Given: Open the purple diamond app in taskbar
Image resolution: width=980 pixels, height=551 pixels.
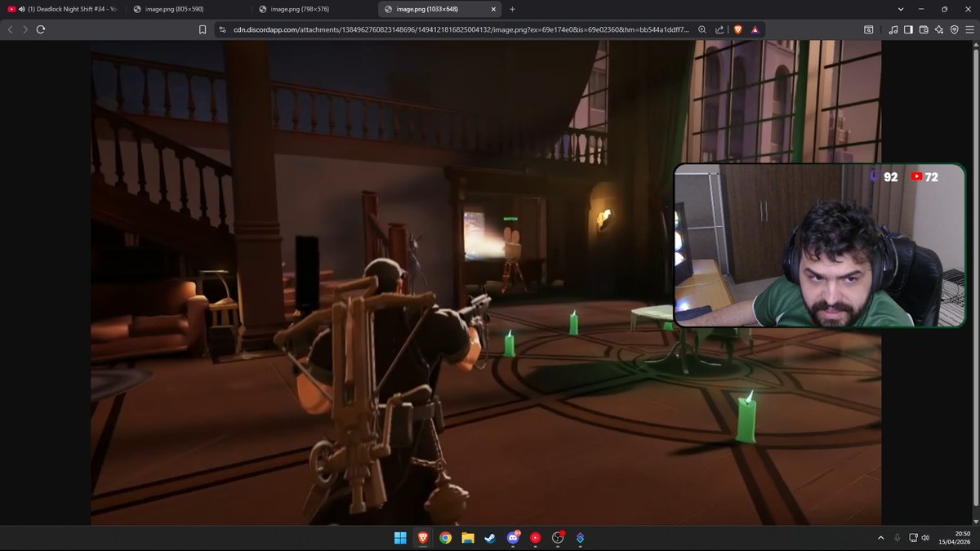Looking at the screenshot, I should point(580,538).
